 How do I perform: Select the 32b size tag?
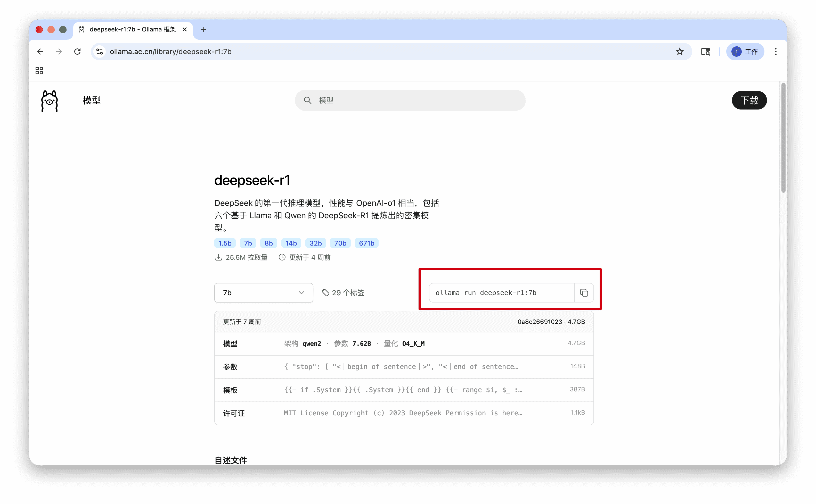[316, 243]
